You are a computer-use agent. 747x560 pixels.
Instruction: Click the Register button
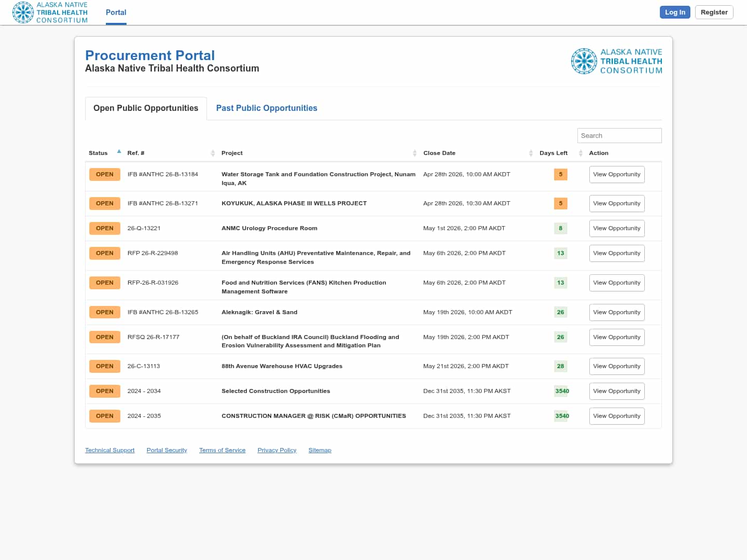click(x=714, y=12)
